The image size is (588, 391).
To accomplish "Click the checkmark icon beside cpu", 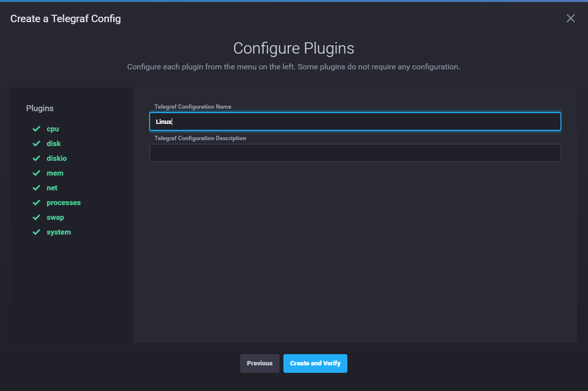I will click(x=36, y=129).
